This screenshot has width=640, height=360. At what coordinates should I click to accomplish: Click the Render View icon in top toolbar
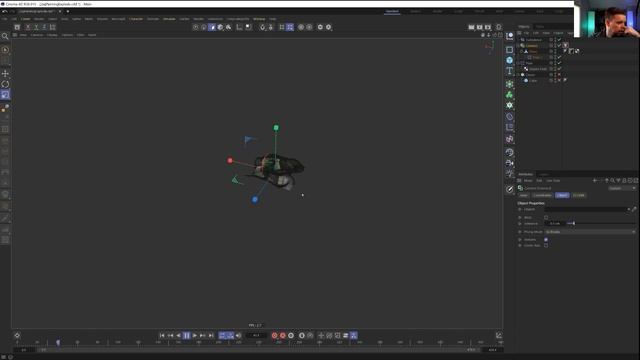[471, 27]
